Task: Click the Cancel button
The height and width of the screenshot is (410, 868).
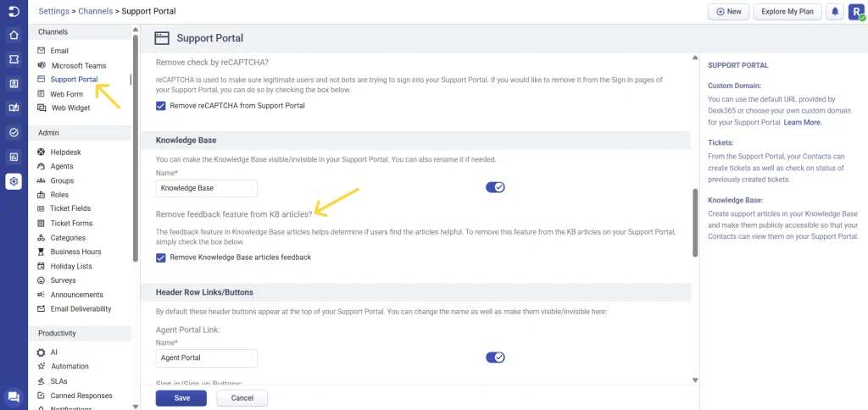Action: (242, 398)
